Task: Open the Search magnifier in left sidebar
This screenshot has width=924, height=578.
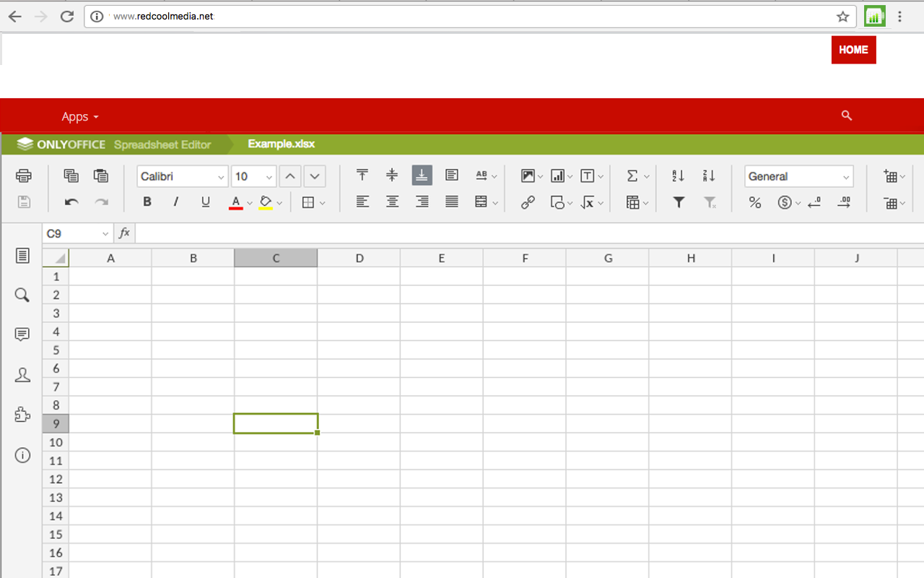Action: click(x=22, y=295)
